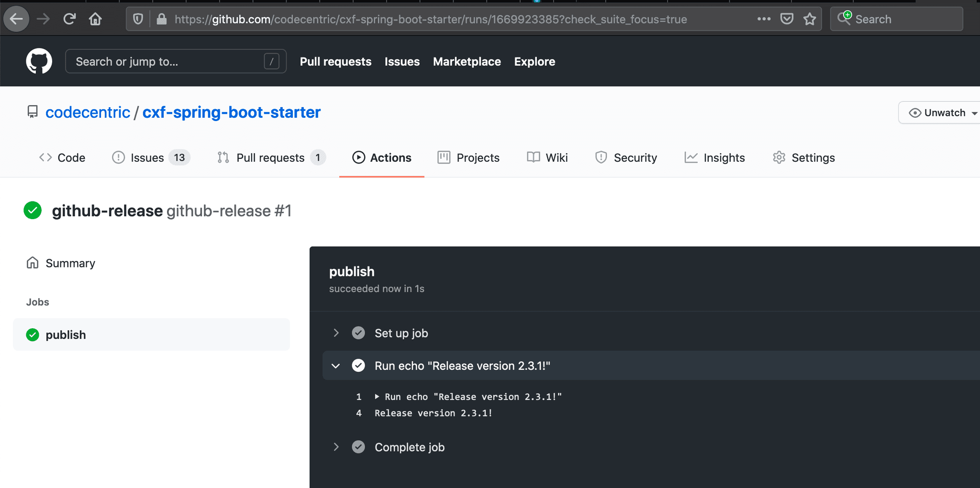Screen dimensions: 980x488
Task: Reload the page with the refresh icon
Action: (x=69, y=19)
